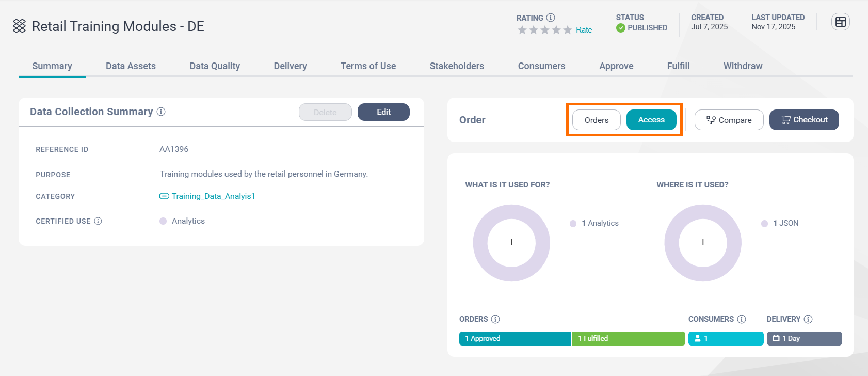Click the Orders info icon
The image size is (868, 376).
(x=495, y=319)
